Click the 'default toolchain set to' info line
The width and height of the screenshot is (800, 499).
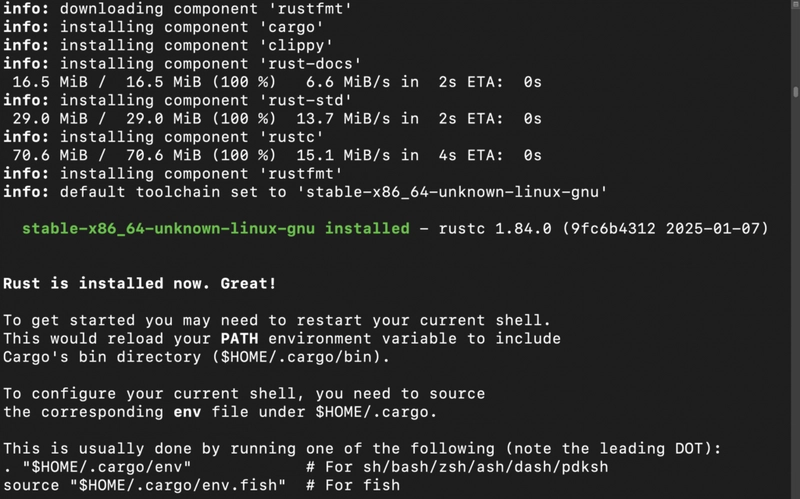(x=305, y=192)
